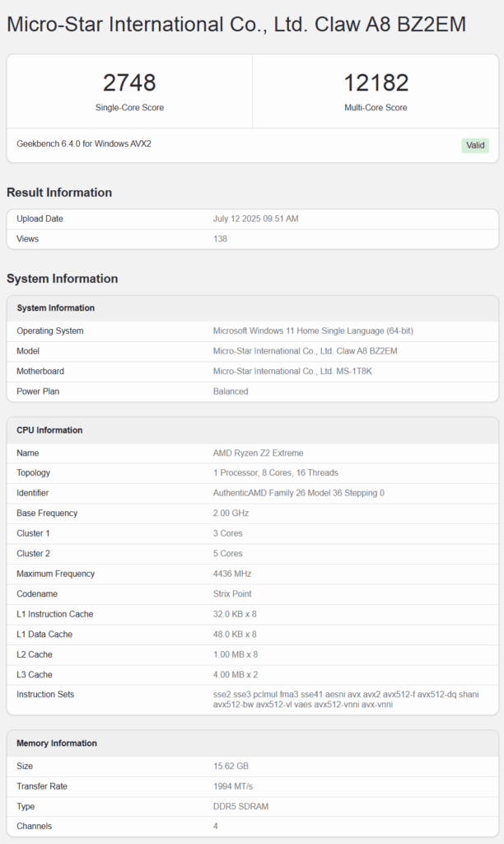The width and height of the screenshot is (504, 844).
Task: Select the Maximum Frequency value 4436 MHz
Action: tap(232, 574)
